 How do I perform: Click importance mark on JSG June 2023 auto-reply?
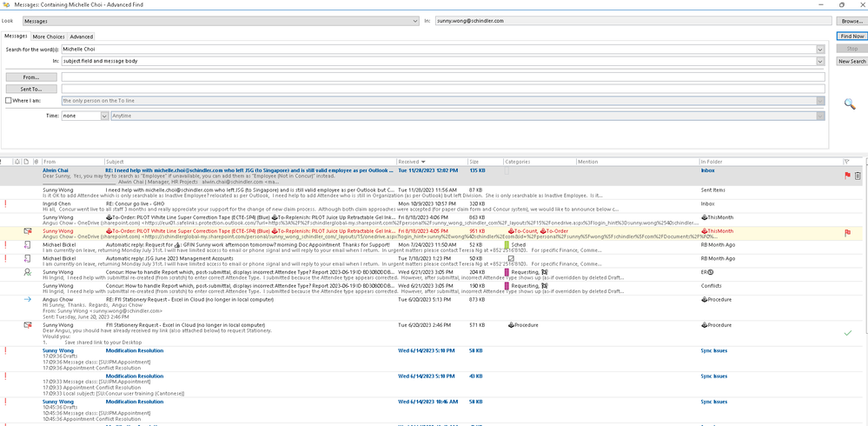[x=5, y=258]
